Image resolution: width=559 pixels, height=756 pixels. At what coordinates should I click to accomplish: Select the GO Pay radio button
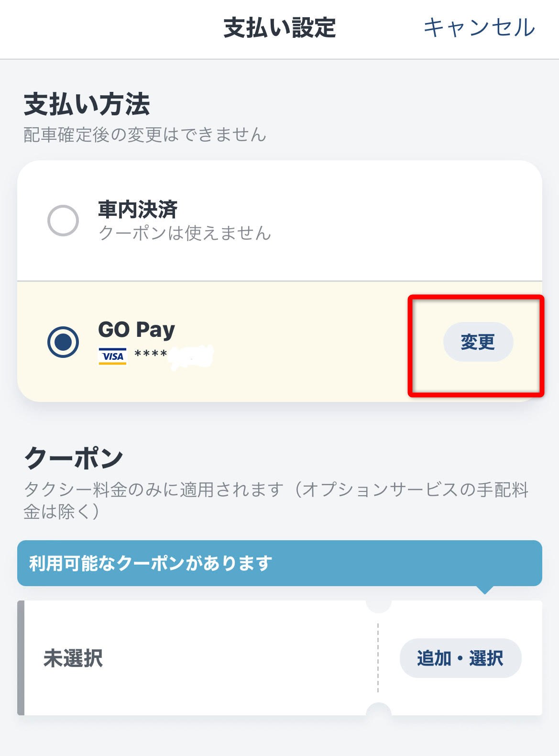pyautogui.click(x=63, y=342)
